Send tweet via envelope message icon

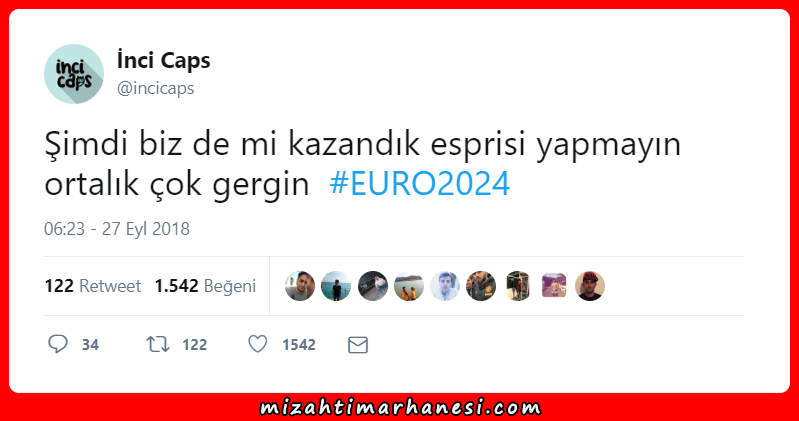click(358, 345)
